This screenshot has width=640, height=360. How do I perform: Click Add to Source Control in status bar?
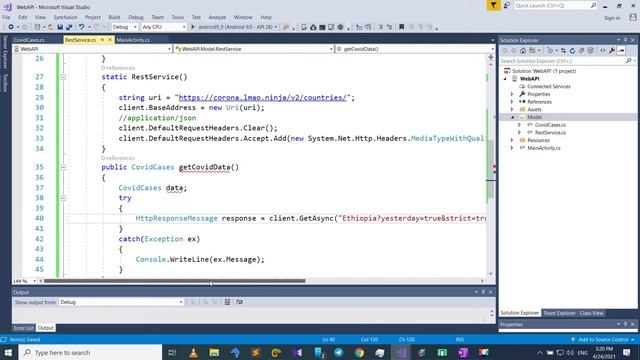(x=603, y=340)
